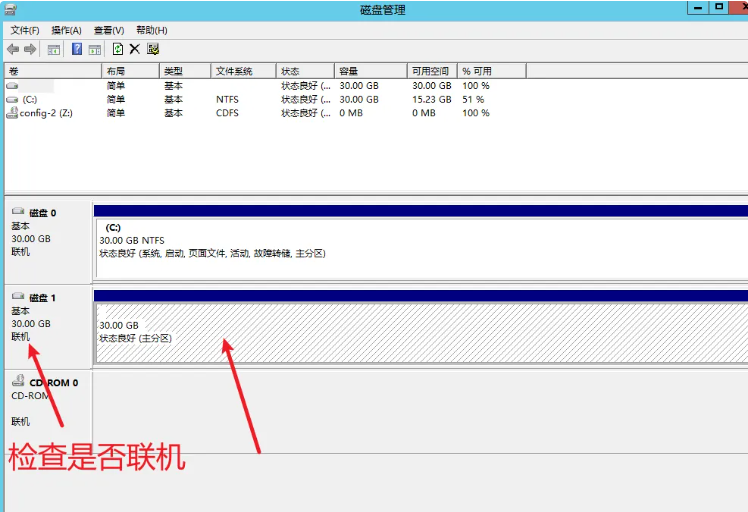Open the 帮助(H) menu
Screen dimensions: 748x512
[x=152, y=30]
